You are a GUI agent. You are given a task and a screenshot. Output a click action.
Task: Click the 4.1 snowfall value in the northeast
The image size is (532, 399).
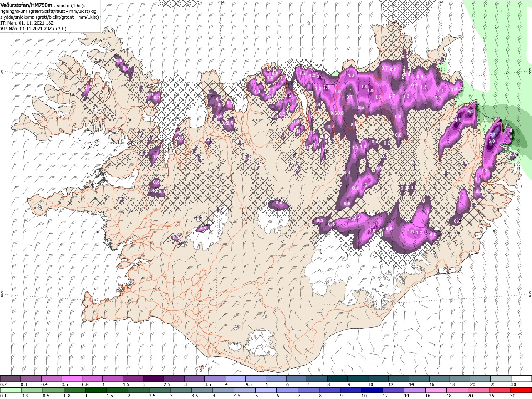coord(470,112)
